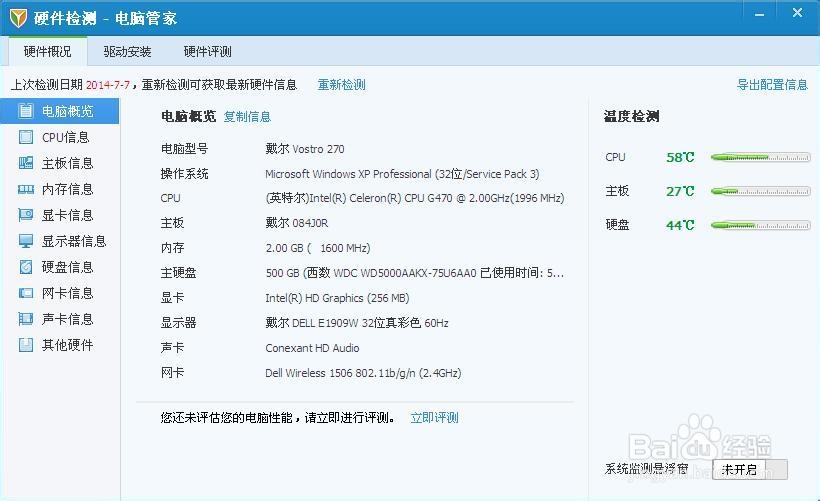This screenshot has width=820, height=501.
Task: Click the last detection date 2014-7-7
Action: point(108,85)
